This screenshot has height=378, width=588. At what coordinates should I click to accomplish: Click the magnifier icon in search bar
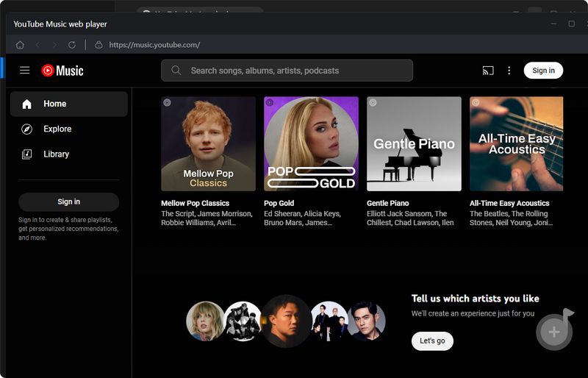point(176,71)
